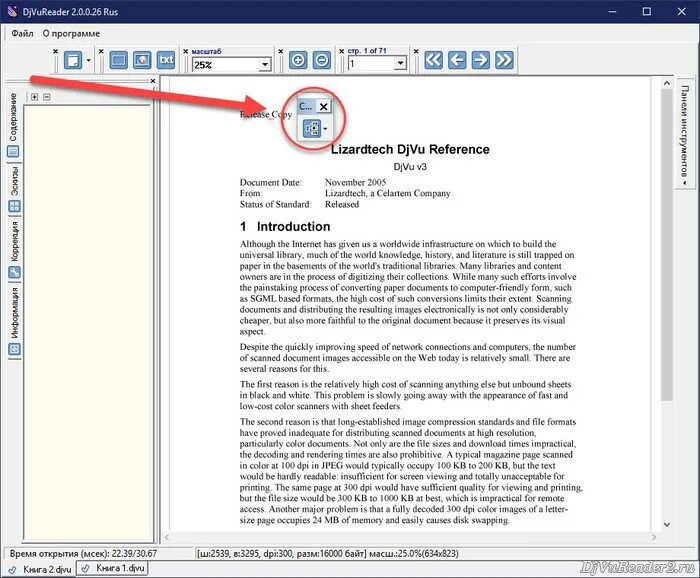Maximize the DjVuReader window
The height and width of the screenshot is (578, 700).
pos(646,11)
